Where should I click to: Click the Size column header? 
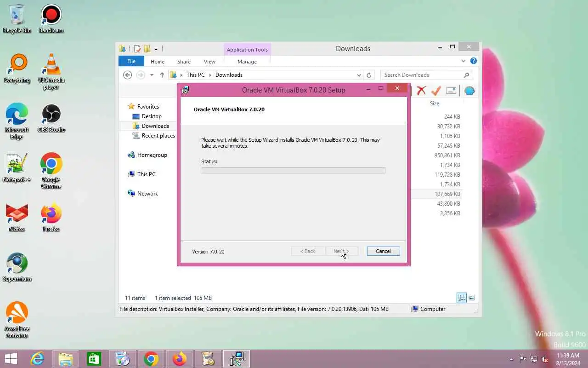[x=435, y=103]
